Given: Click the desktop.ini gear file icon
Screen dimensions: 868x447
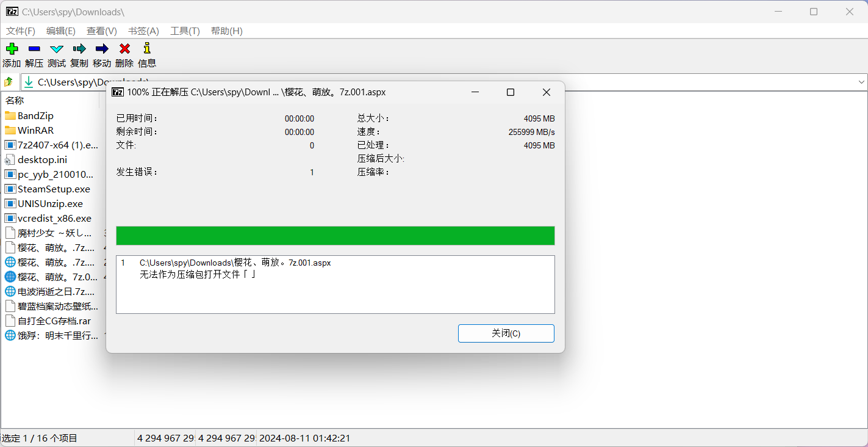Looking at the screenshot, I should coord(10,159).
